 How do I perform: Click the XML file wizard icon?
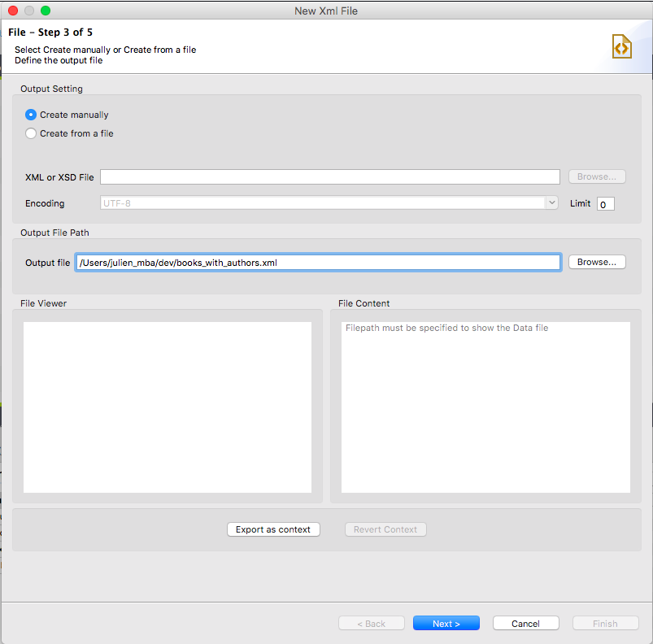[621, 46]
